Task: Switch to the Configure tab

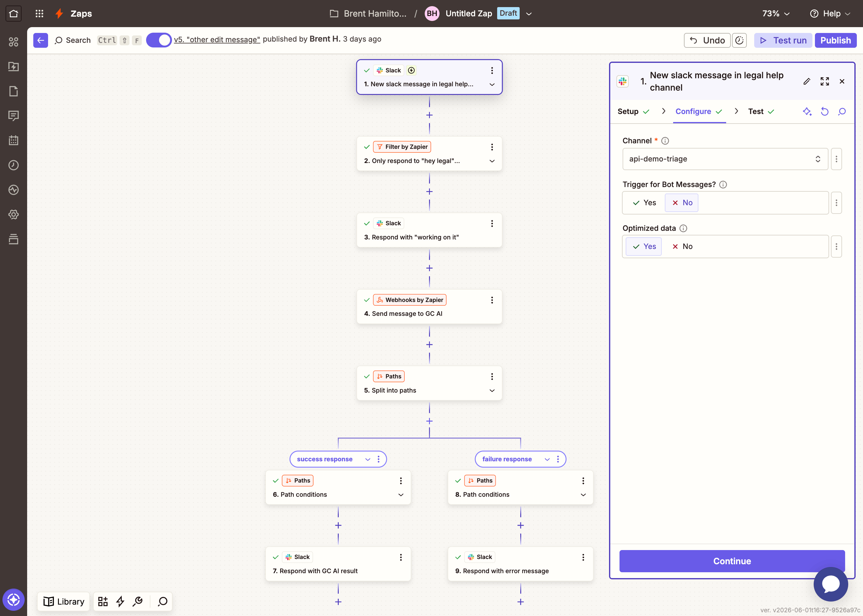Action: point(699,112)
